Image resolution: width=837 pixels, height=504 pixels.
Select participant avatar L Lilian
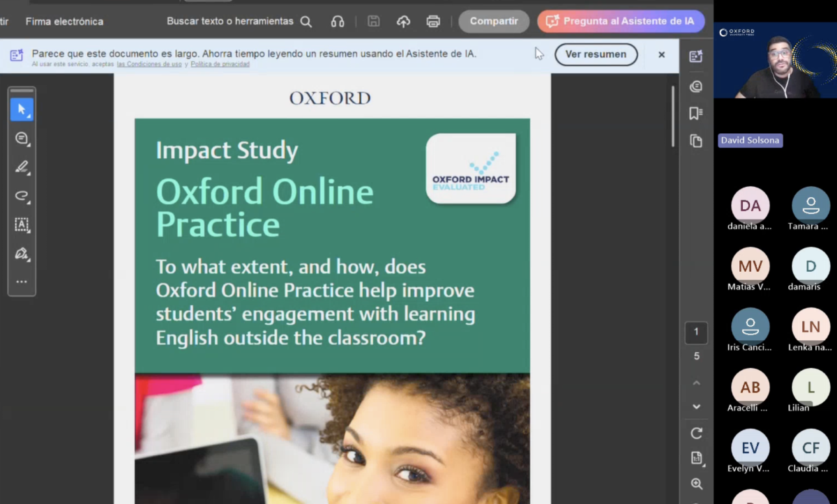(811, 388)
